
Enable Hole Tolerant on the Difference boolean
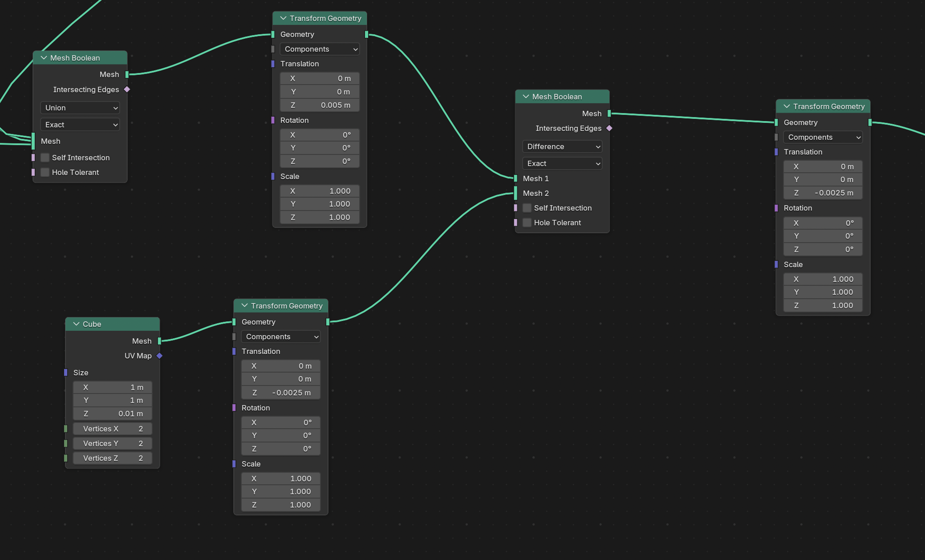(x=527, y=223)
